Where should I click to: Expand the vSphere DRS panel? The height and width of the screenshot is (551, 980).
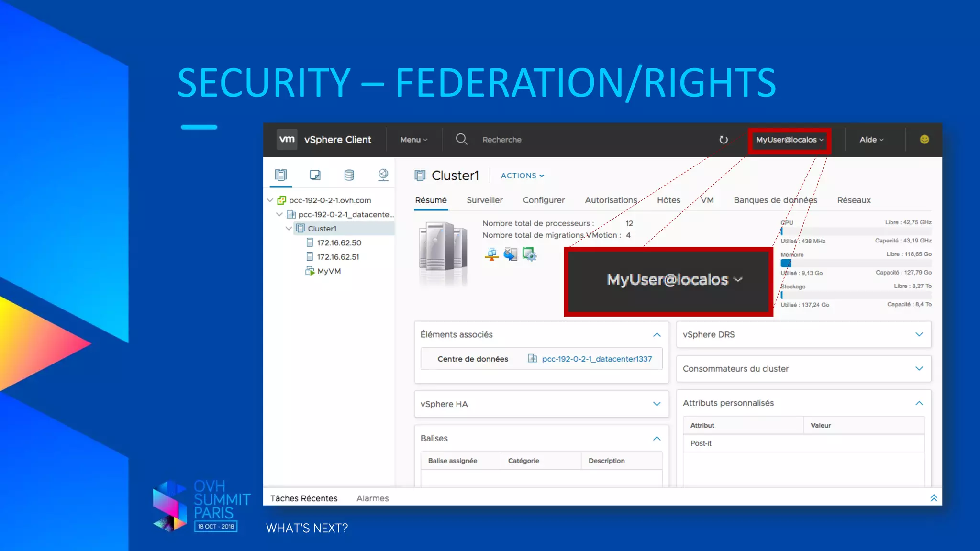pos(919,334)
